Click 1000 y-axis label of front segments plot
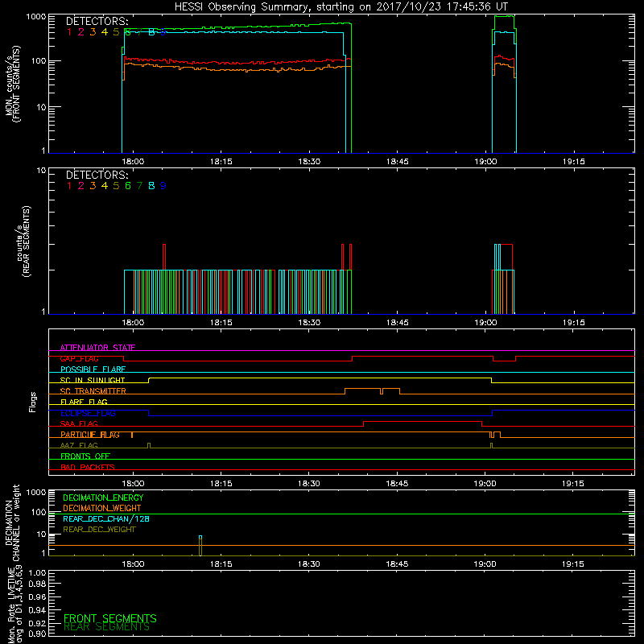644x644 pixels. pyautogui.click(x=36, y=17)
